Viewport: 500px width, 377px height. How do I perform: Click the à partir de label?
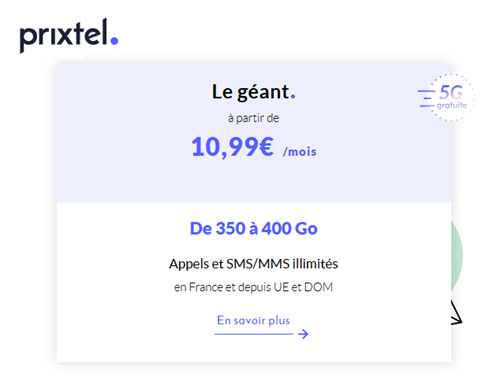tap(253, 118)
